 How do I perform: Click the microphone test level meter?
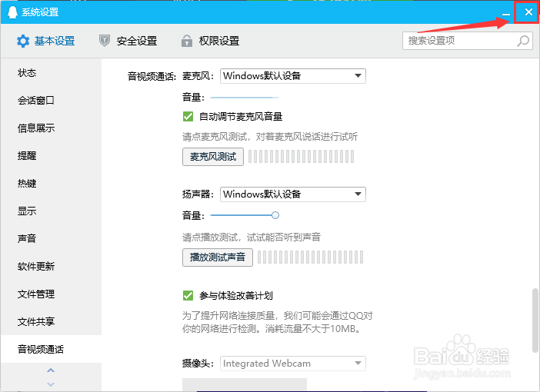(301, 157)
